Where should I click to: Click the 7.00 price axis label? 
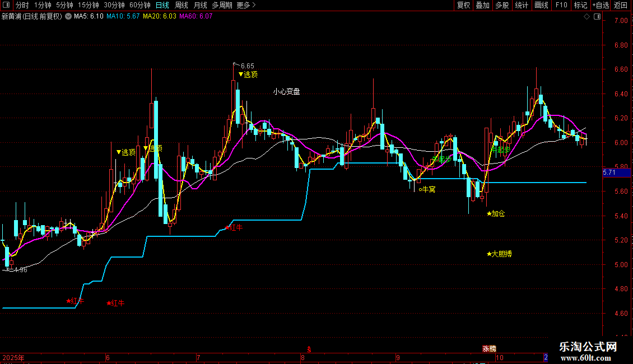[621, 21]
